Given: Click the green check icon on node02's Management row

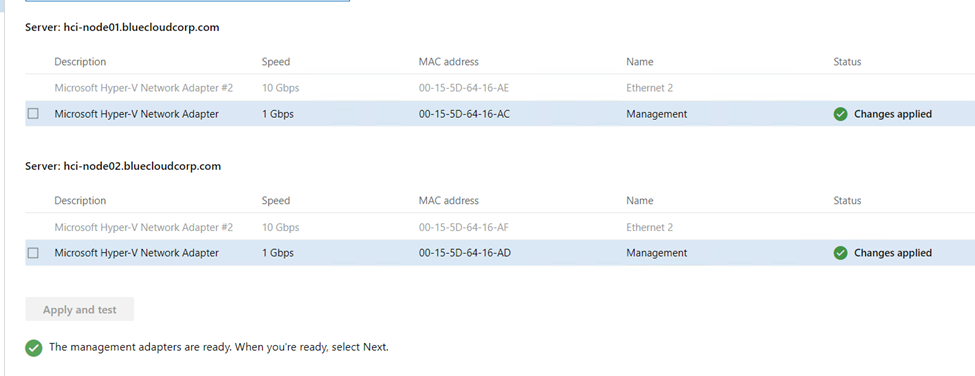Looking at the screenshot, I should tap(841, 253).
